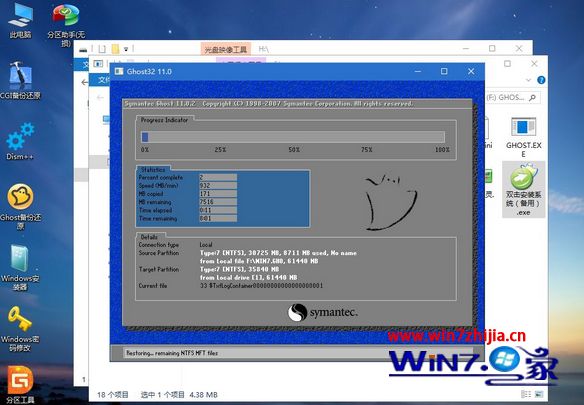Close the Ghost32 11.0 window
Image resolution: width=584 pixels, height=405 pixels.
click(x=471, y=71)
